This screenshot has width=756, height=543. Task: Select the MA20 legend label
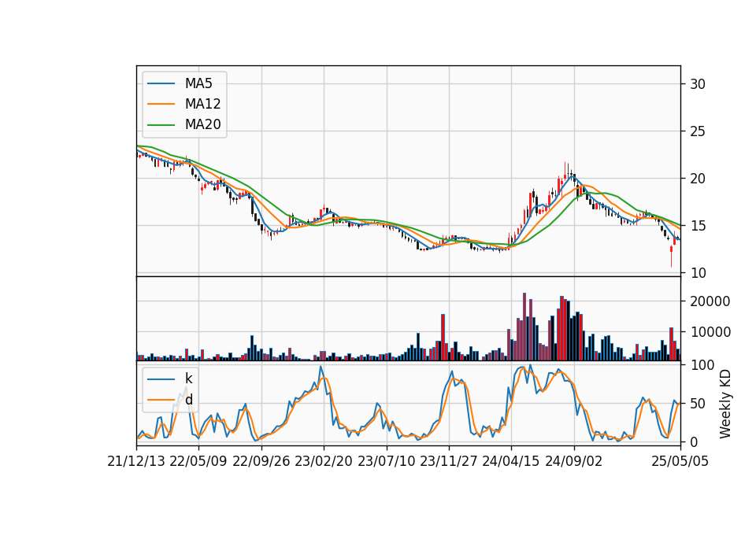tap(203, 124)
